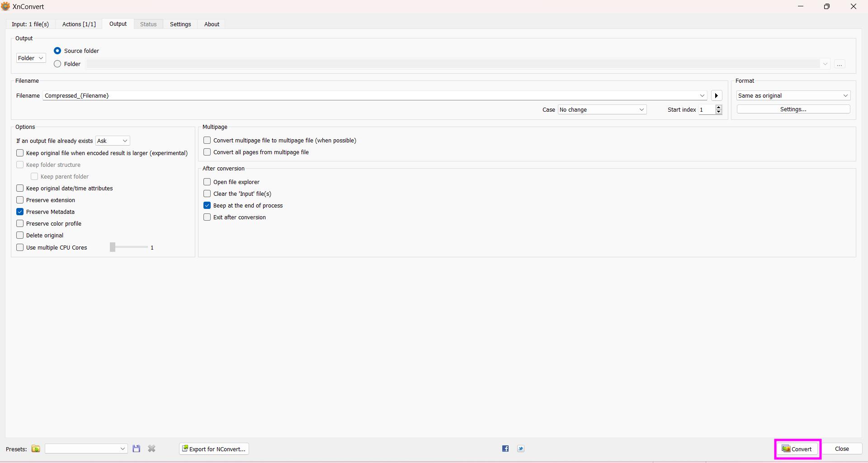Browse for an output folder with the ellipsis button
The height and width of the screenshot is (463, 868).
click(840, 64)
